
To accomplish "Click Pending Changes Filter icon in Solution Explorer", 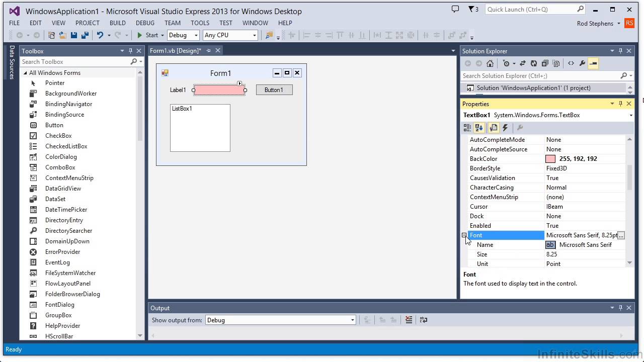I will pos(506,63).
